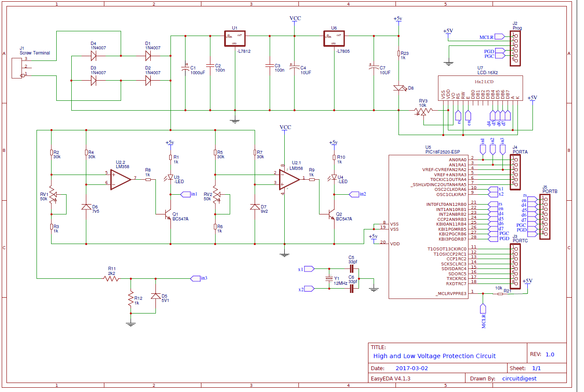584x392 pixels.
Task: Click the D8 LED symbol near R23
Action: [x=399, y=87]
